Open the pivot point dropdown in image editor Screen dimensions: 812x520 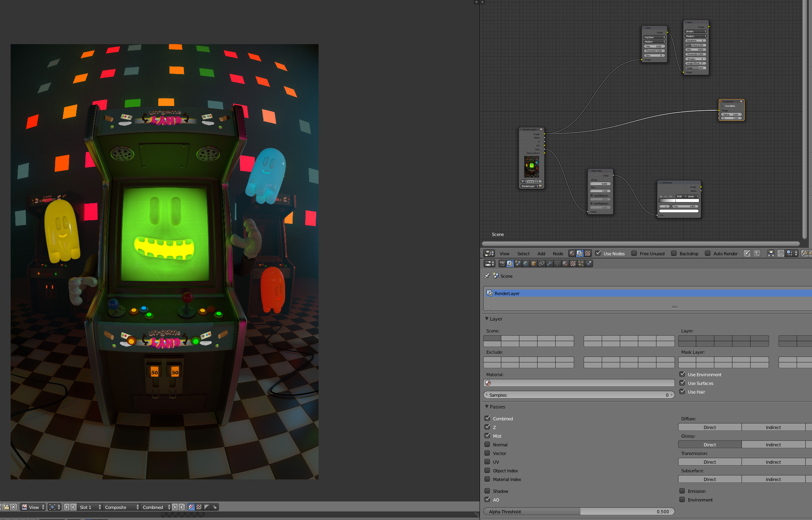point(54,507)
